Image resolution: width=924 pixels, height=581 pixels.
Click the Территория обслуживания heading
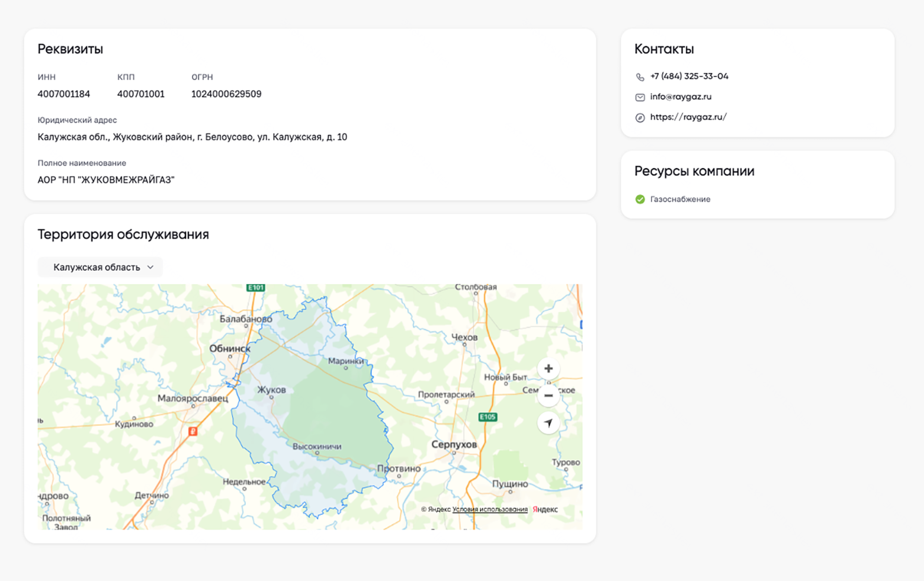point(123,235)
